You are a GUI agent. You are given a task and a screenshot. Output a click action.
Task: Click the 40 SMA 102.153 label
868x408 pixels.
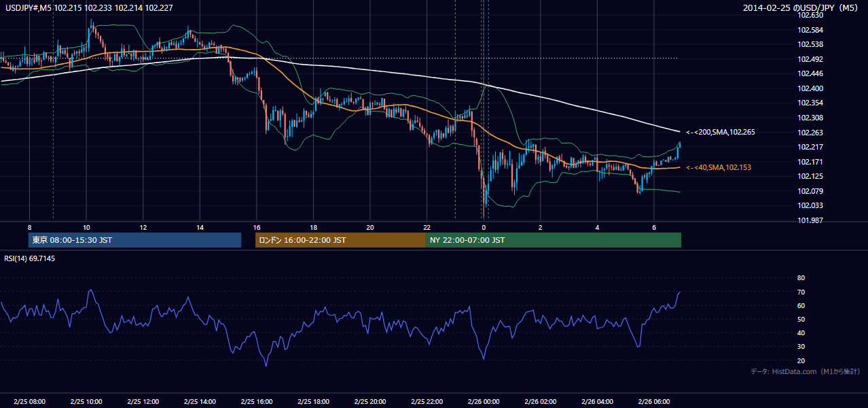coord(719,167)
